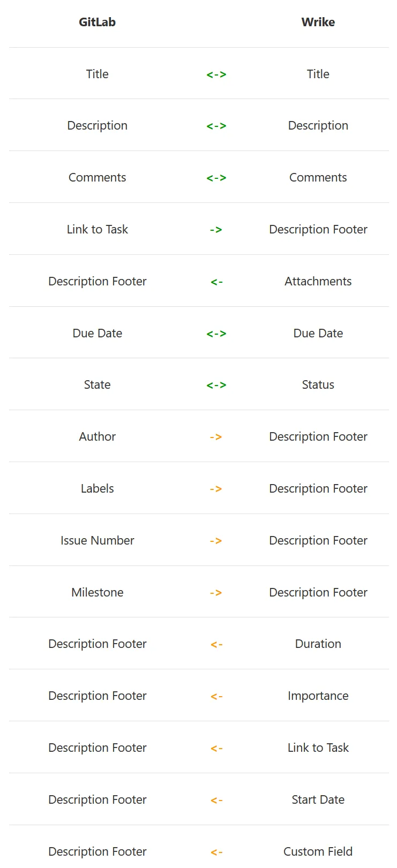Click the Importance cell under Wrike
Screen dimensions: 397x868
tap(318, 696)
